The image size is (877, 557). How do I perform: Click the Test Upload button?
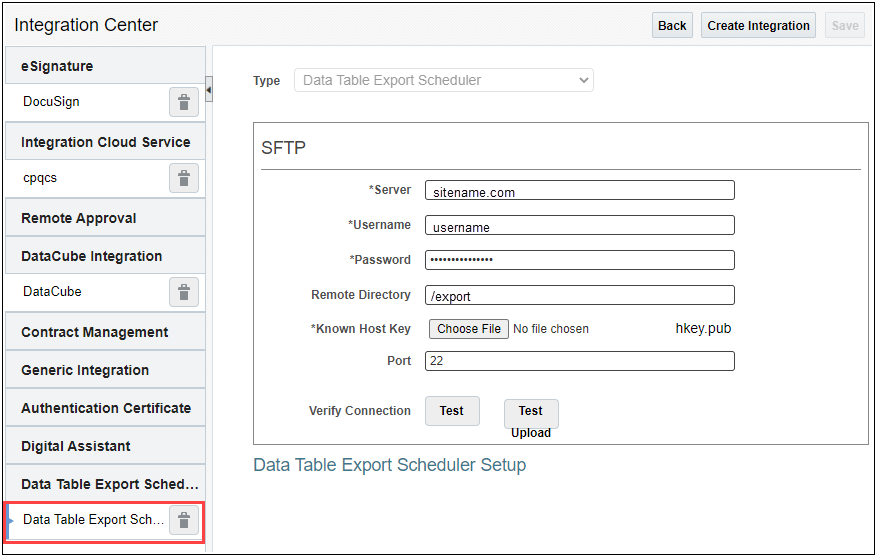pos(530,412)
